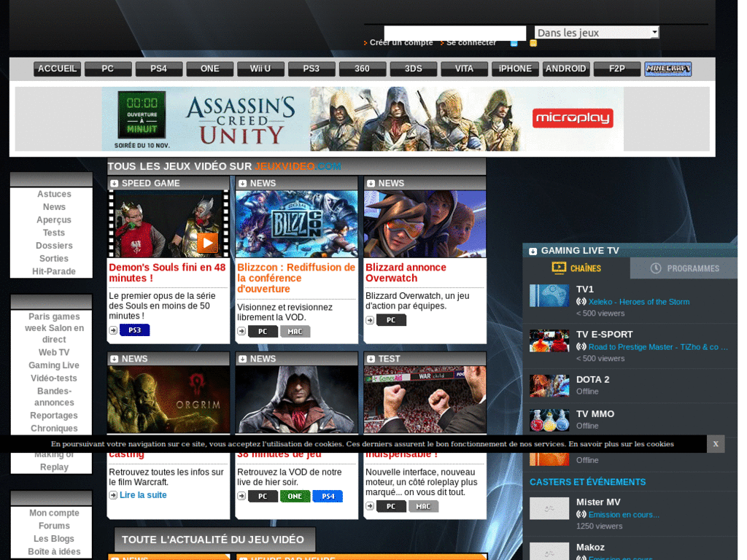This screenshot has height=560, width=747.
Task: Open 'Paris games week Salon en direct'
Action: coord(54,328)
